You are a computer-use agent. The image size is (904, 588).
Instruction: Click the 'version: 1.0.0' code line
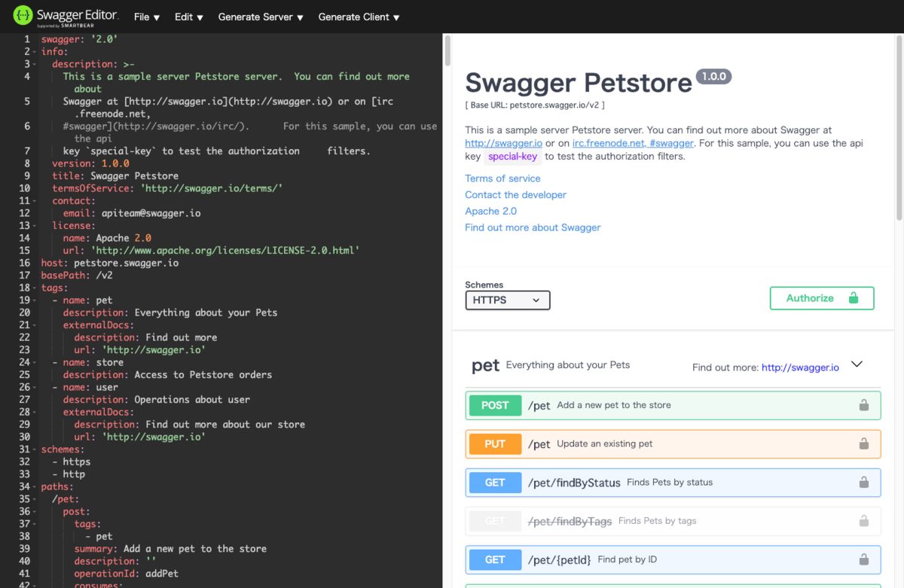[90, 163]
